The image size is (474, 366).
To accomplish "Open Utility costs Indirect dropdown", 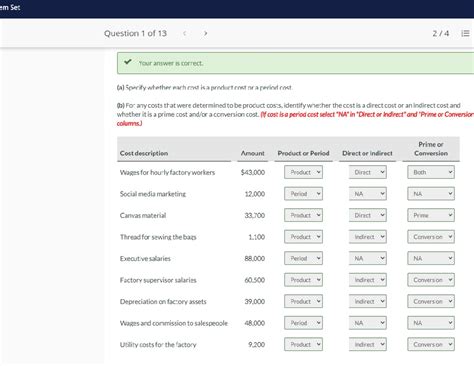I will click(368, 344).
